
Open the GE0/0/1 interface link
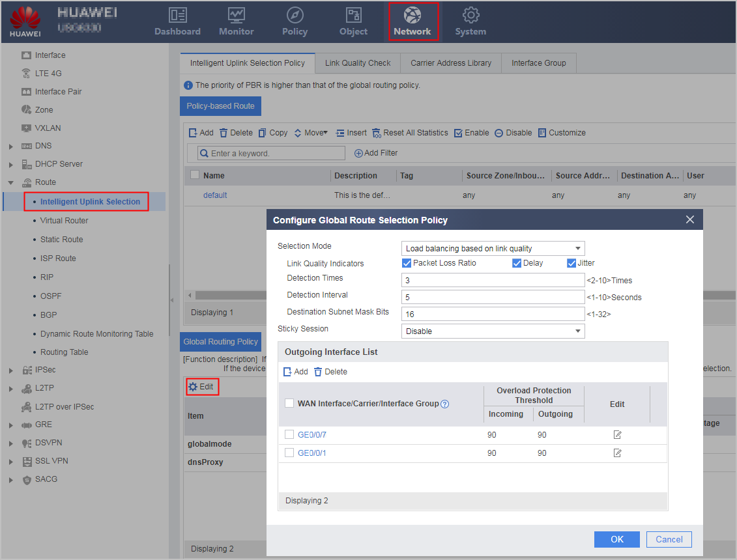311,453
